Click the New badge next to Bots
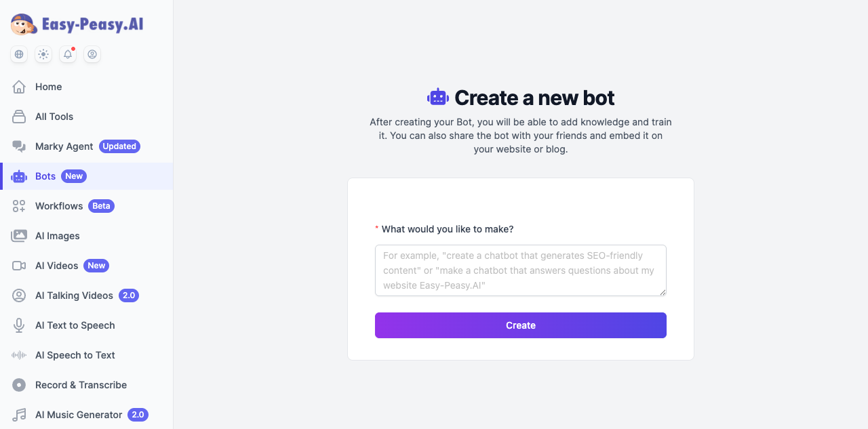 (x=73, y=176)
